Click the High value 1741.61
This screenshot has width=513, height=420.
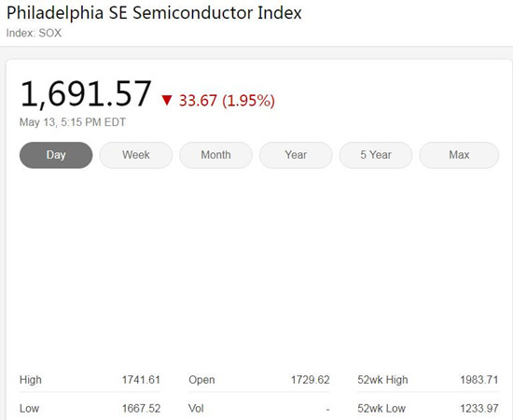pyautogui.click(x=141, y=380)
